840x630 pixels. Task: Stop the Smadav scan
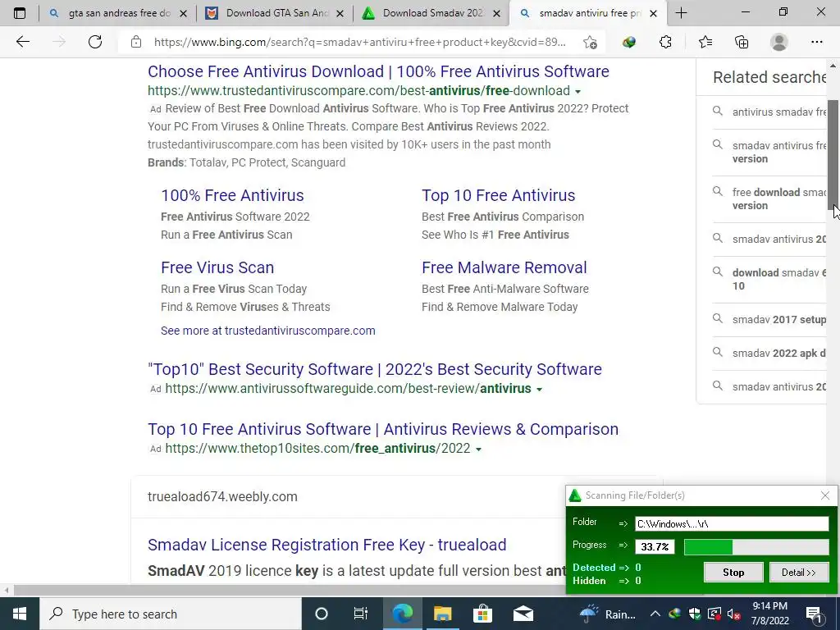(733, 572)
